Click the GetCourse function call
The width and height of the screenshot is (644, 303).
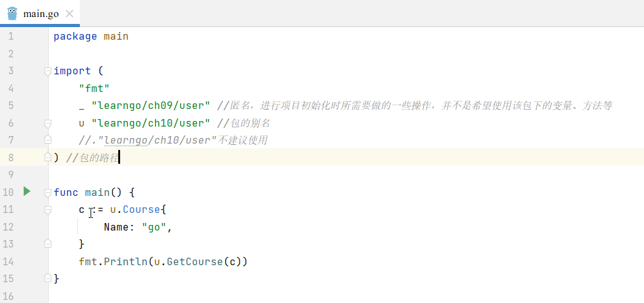pyautogui.click(x=194, y=261)
